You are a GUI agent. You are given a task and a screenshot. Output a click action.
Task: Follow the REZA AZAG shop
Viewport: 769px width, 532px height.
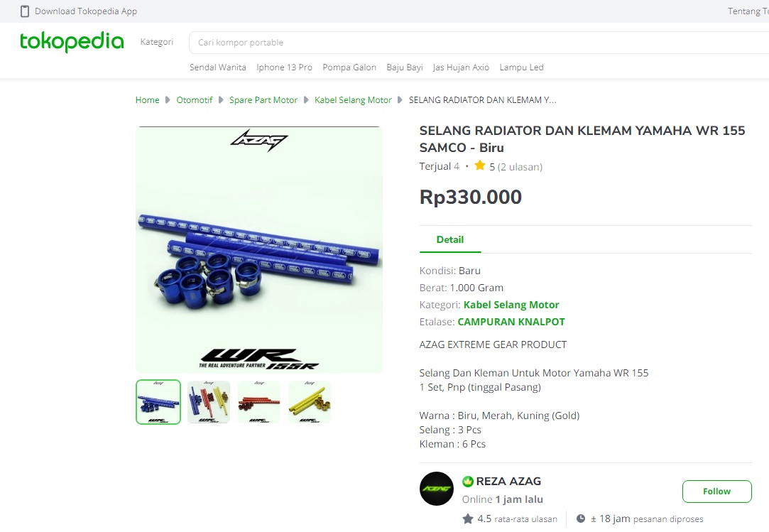tap(716, 492)
